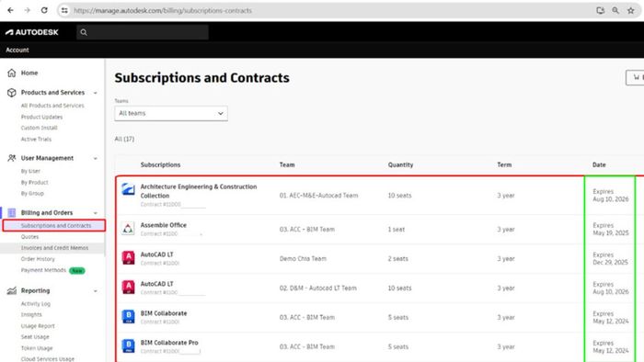Click the '01. AEC-M&E-Autocad Team' cell
This screenshot has height=362, width=644.
coord(318,196)
